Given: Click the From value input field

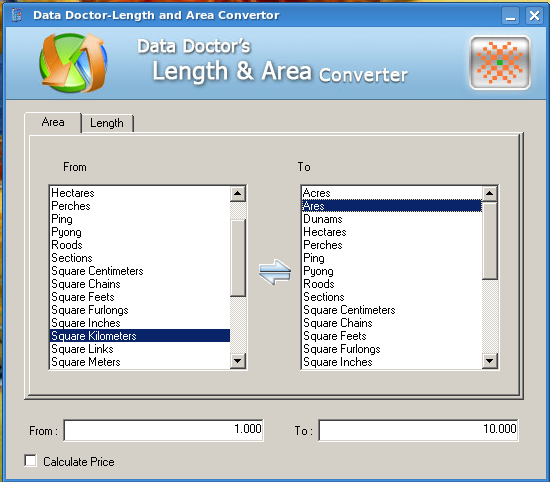Looking at the screenshot, I should tap(163, 430).
